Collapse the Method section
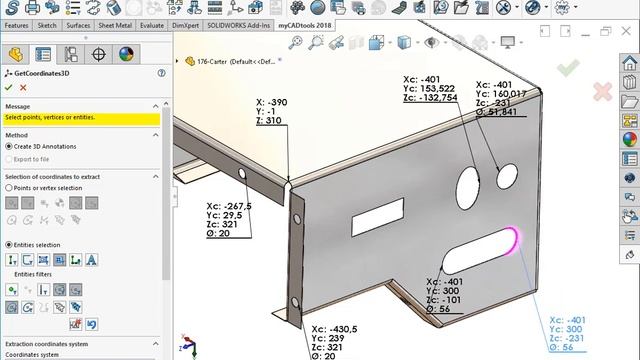This screenshot has height=360, width=640. coord(156,135)
